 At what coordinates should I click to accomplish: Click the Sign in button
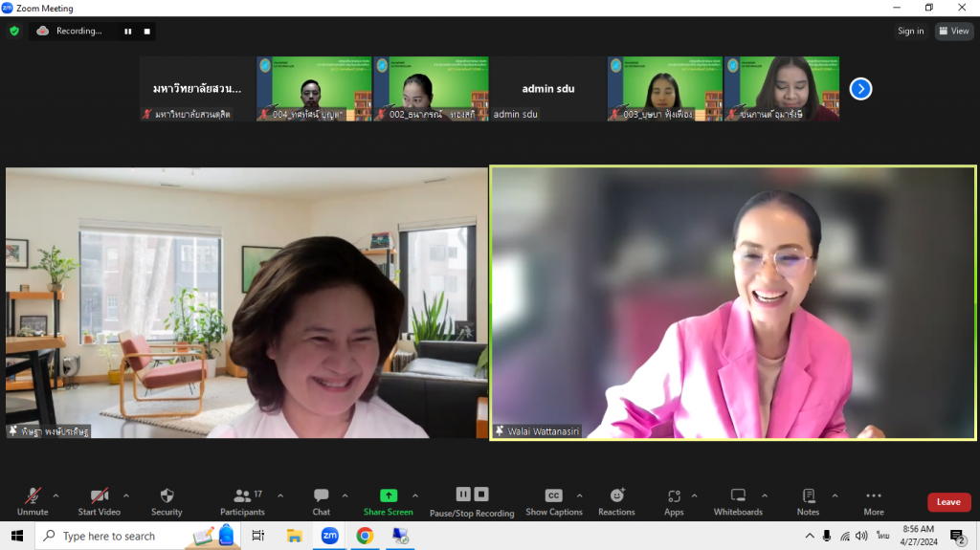pyautogui.click(x=910, y=31)
